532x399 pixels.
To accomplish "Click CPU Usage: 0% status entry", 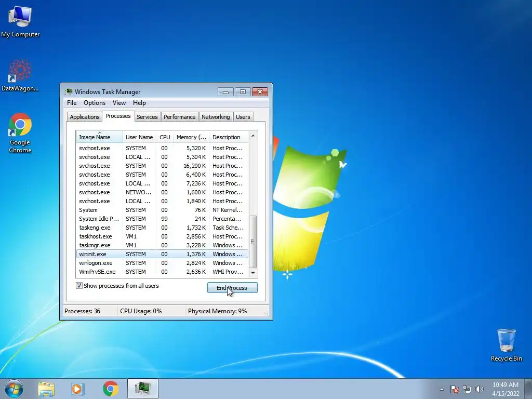I will pyautogui.click(x=141, y=311).
